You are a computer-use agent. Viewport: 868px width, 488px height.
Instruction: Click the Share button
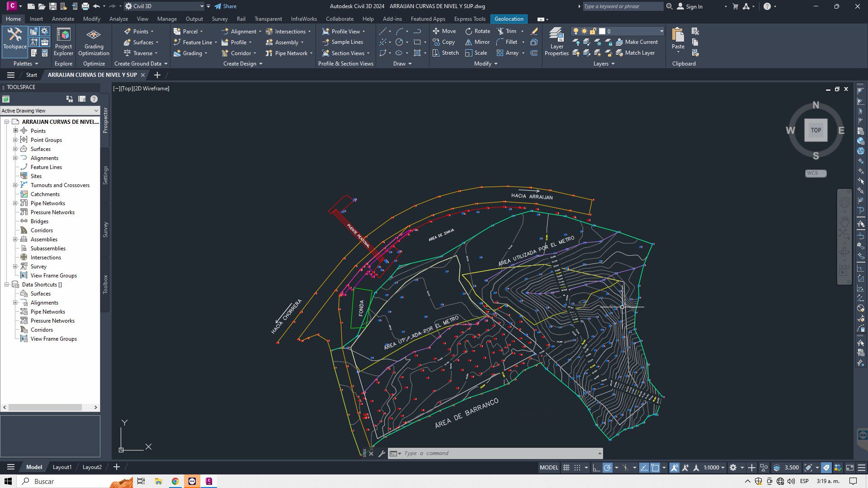tap(226, 6)
